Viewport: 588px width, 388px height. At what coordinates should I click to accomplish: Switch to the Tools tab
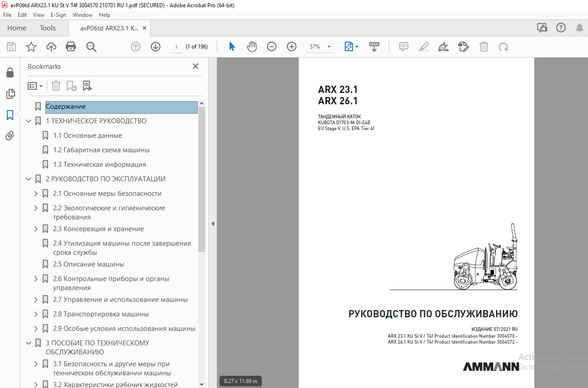(x=48, y=28)
